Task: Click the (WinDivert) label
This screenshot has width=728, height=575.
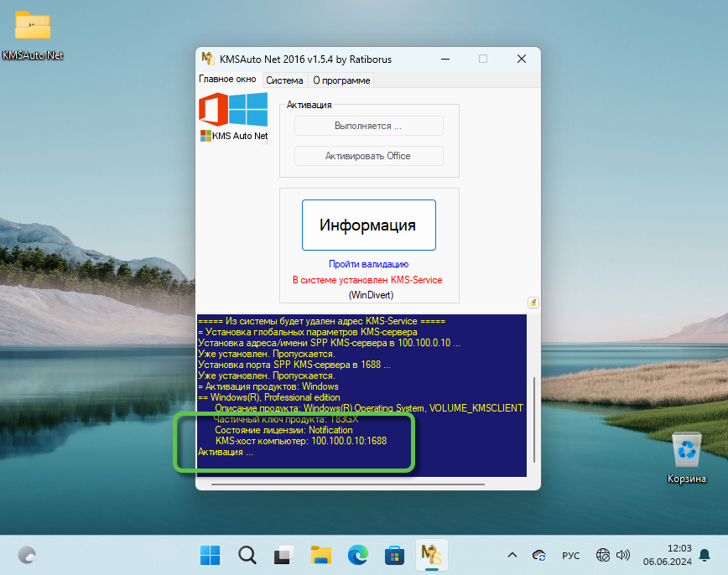Action: [x=371, y=295]
